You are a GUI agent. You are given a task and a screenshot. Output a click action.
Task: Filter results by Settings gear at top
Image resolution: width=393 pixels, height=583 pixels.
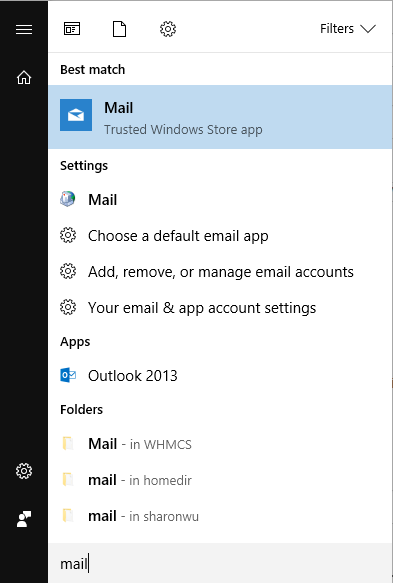click(168, 29)
